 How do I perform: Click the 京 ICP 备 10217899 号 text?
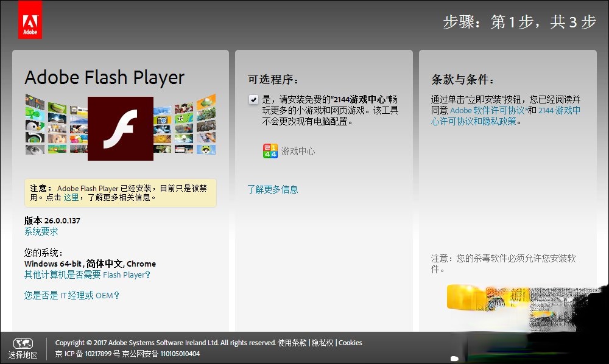[87, 354]
